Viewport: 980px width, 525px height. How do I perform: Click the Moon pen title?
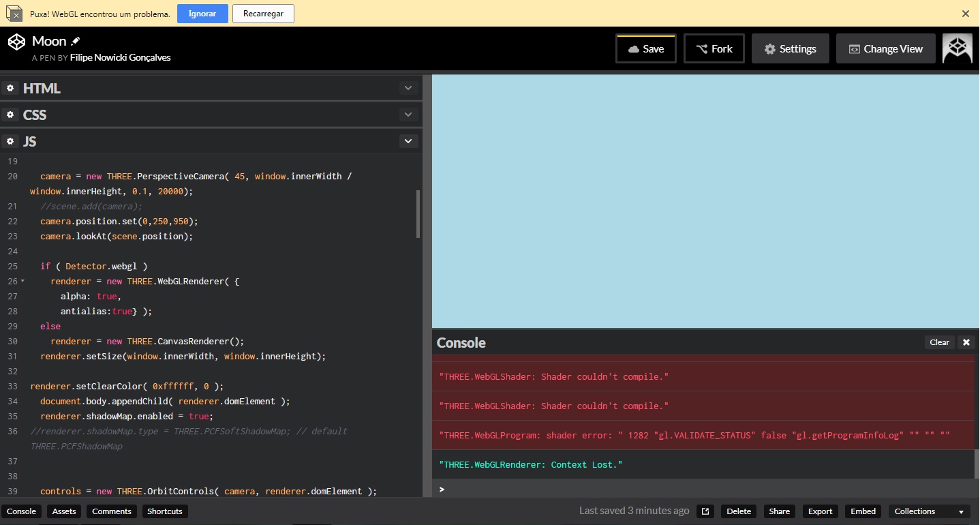(49, 42)
